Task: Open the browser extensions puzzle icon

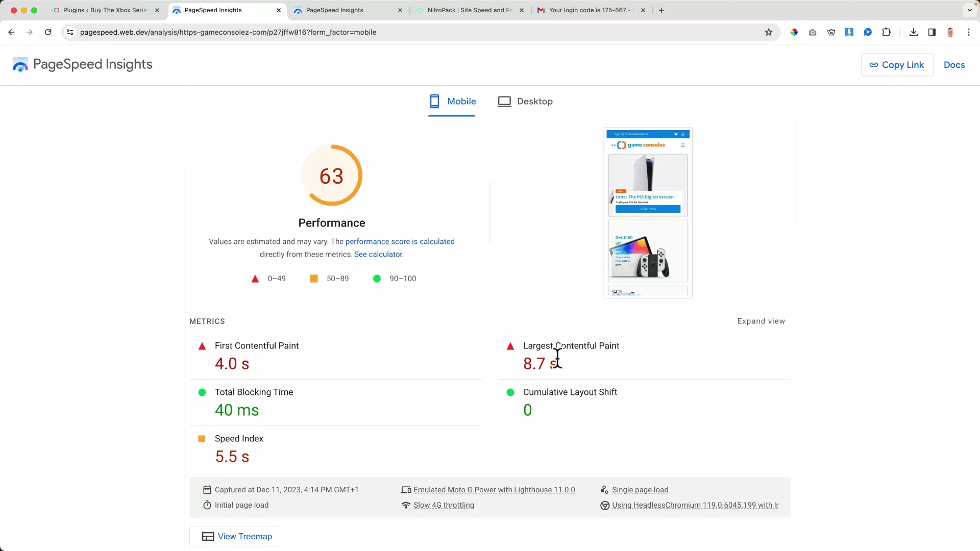Action: (x=887, y=32)
